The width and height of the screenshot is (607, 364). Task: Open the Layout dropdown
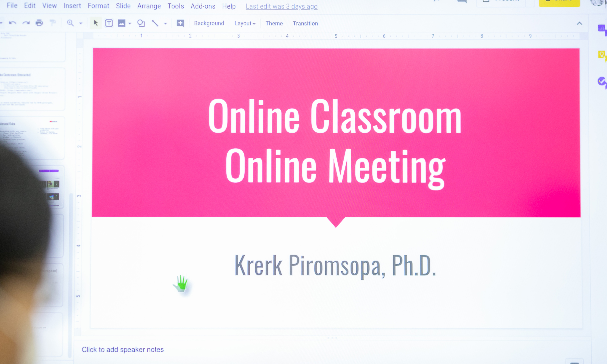[x=245, y=24]
